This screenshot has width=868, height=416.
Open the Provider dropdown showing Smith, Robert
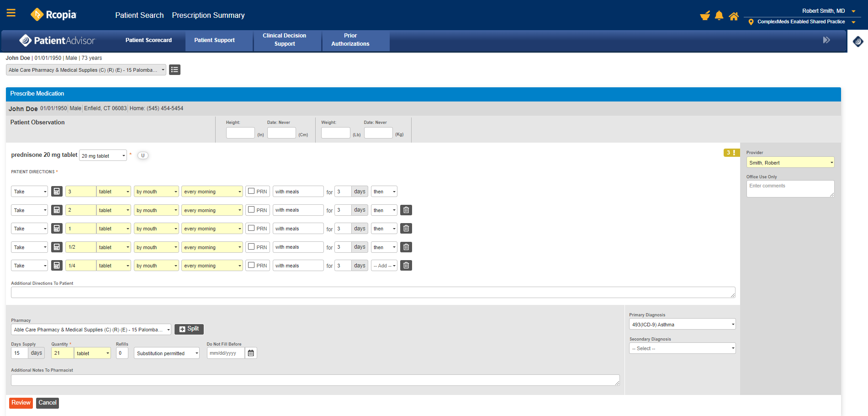point(790,163)
